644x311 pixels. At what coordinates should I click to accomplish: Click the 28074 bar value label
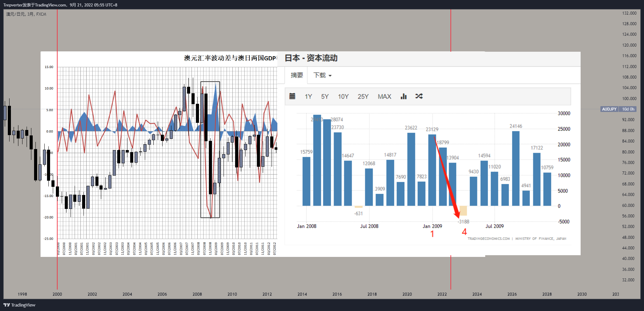click(x=337, y=120)
